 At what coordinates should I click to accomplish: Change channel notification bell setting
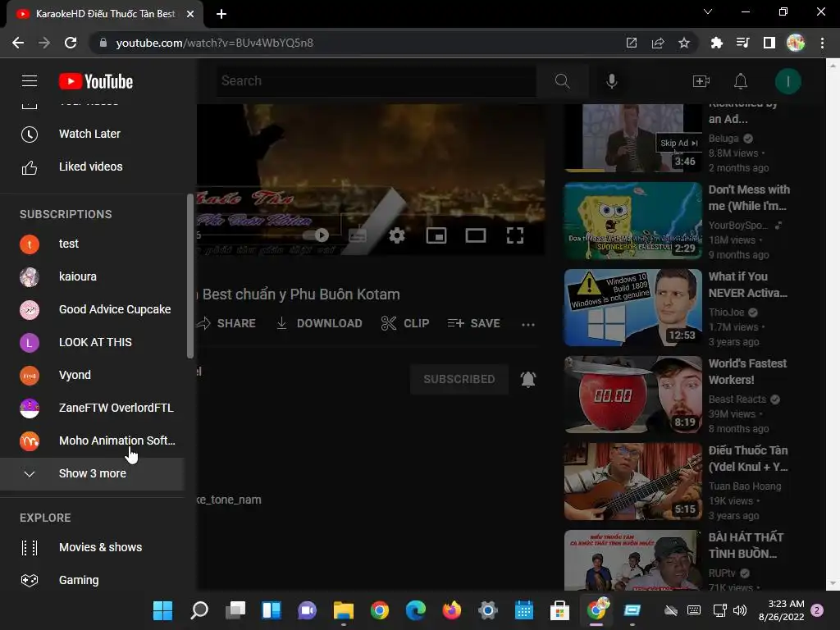(x=528, y=379)
